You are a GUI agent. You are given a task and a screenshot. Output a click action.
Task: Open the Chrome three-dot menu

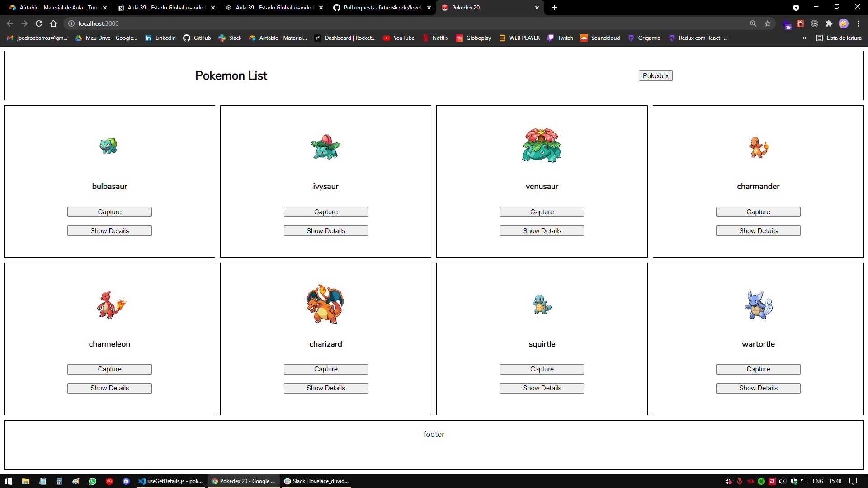pos(858,23)
